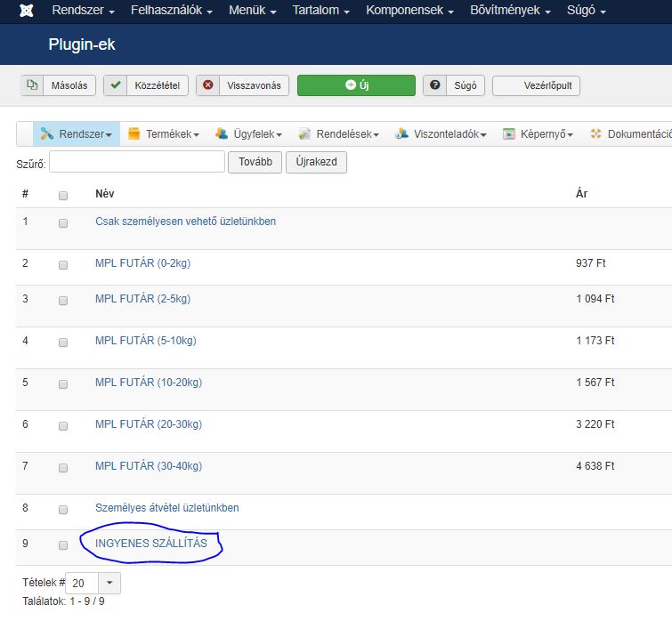
Task: Click the Szűrő filter input field
Action: click(x=137, y=162)
